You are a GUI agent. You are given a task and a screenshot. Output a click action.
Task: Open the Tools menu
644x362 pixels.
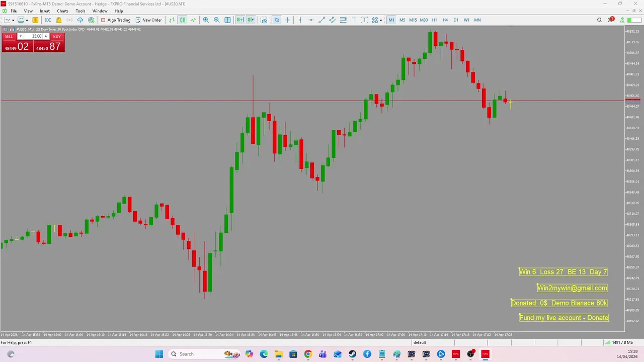click(x=80, y=11)
